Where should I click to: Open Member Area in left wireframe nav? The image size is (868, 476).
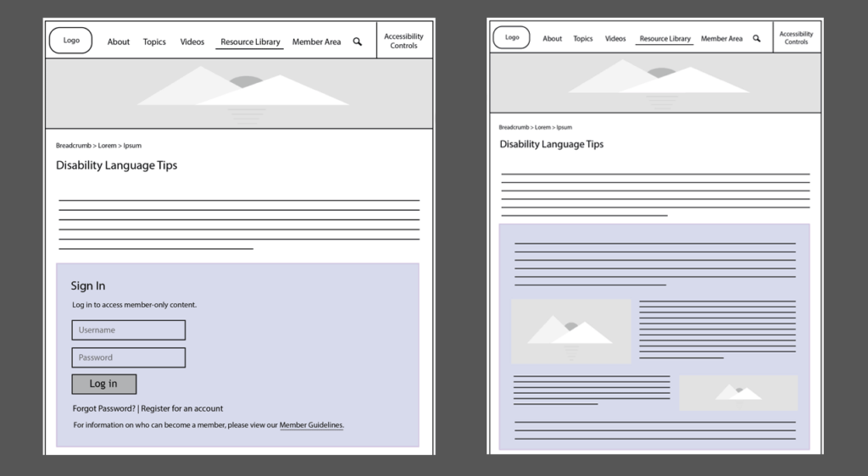point(317,42)
